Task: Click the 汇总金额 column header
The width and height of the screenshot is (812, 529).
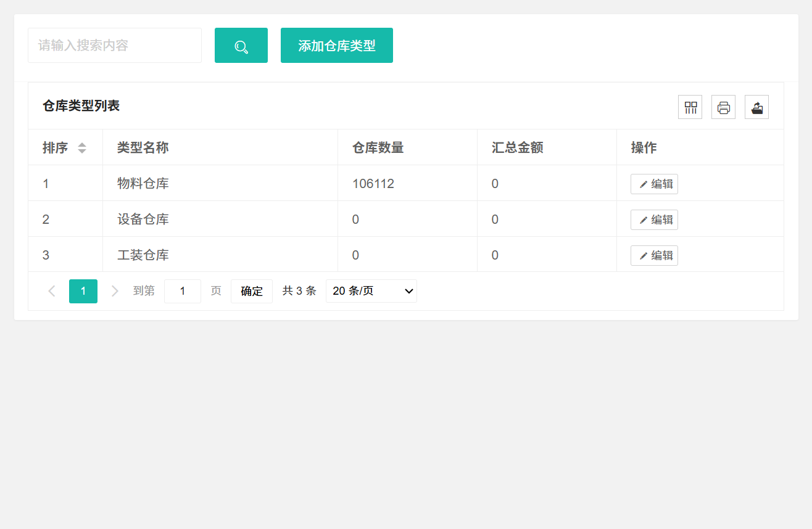Action: point(547,147)
